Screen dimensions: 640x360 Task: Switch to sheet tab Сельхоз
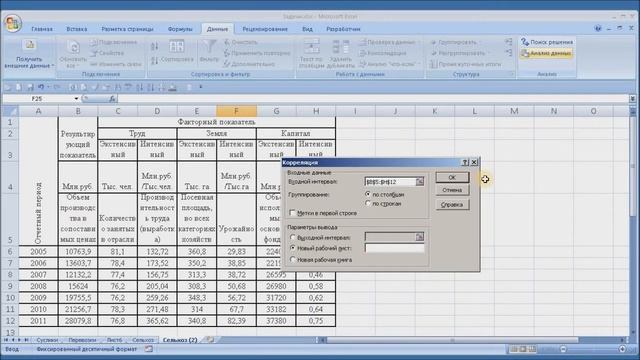pos(143,340)
